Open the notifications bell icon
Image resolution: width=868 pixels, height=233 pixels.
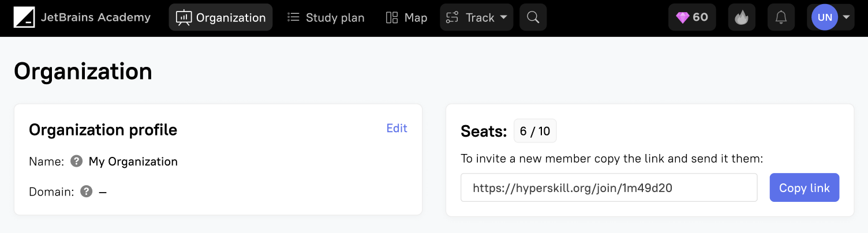[x=781, y=18]
